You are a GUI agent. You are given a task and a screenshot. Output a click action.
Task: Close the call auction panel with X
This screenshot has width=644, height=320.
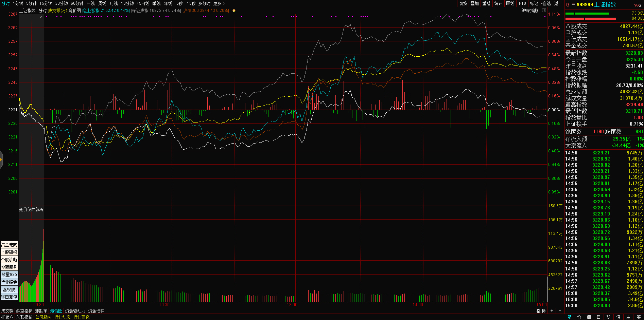point(41,17)
